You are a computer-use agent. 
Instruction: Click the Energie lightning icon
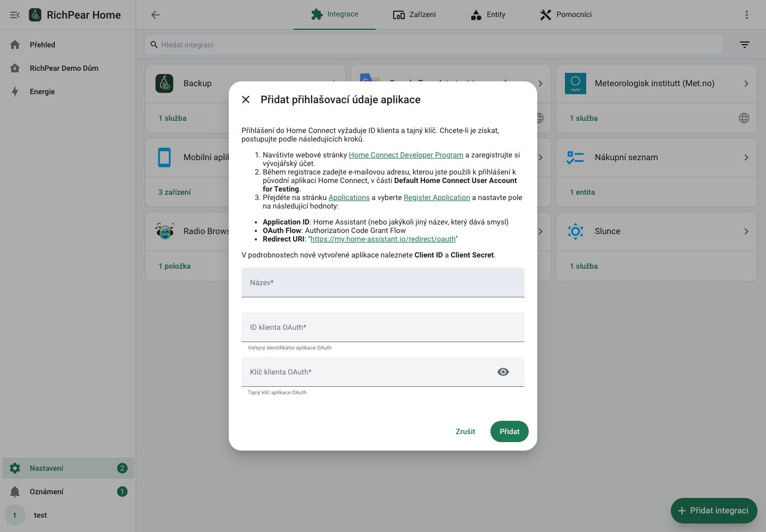tap(15, 92)
